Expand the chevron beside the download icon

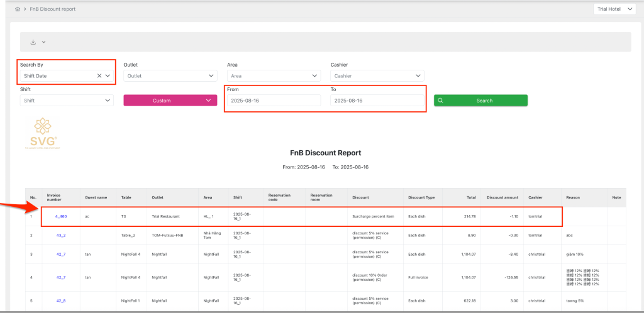point(43,42)
